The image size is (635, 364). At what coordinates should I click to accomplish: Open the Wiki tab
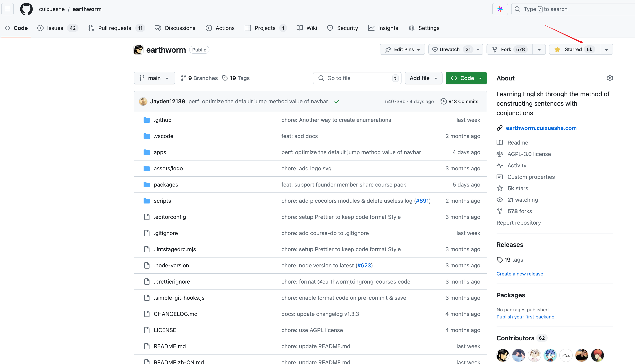[307, 28]
